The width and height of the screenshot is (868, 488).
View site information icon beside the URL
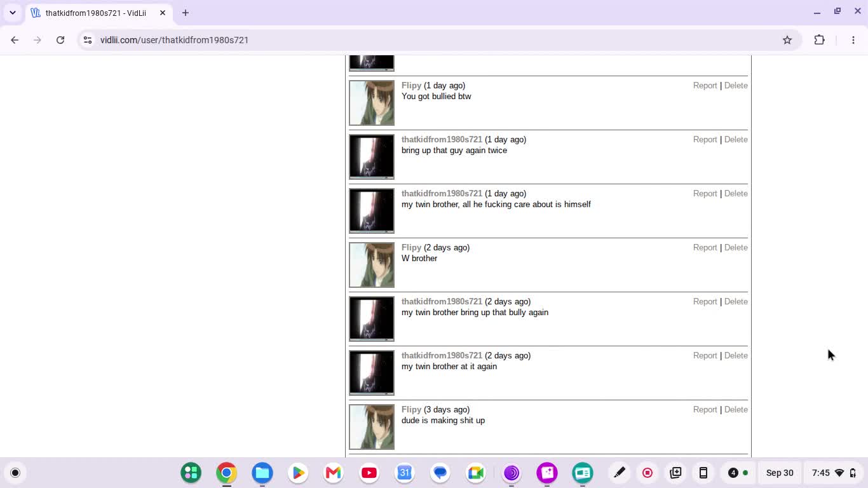click(88, 40)
